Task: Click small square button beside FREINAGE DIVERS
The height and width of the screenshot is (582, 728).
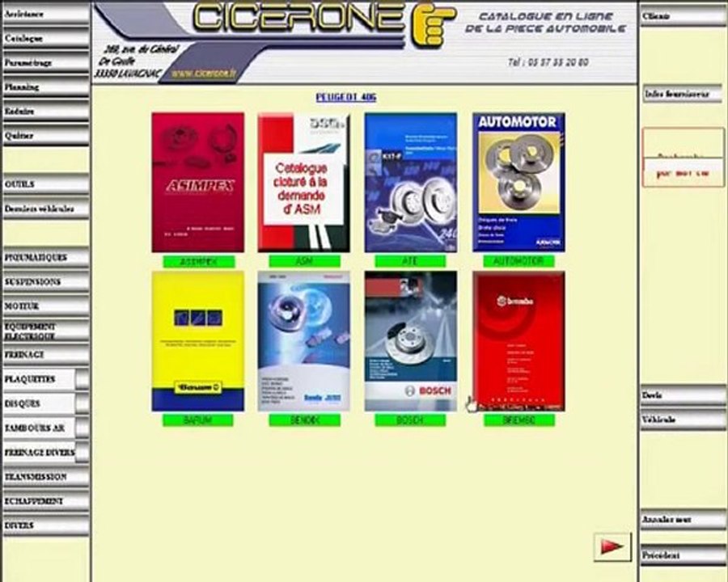Action: coord(83,453)
